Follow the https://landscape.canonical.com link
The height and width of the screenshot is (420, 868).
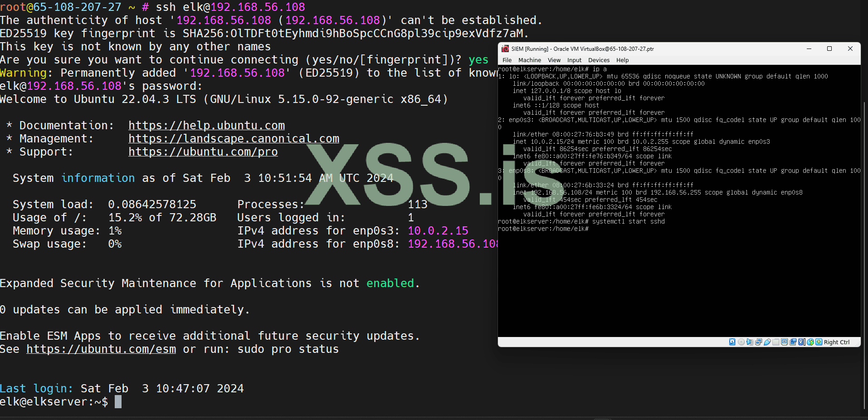coord(234,138)
